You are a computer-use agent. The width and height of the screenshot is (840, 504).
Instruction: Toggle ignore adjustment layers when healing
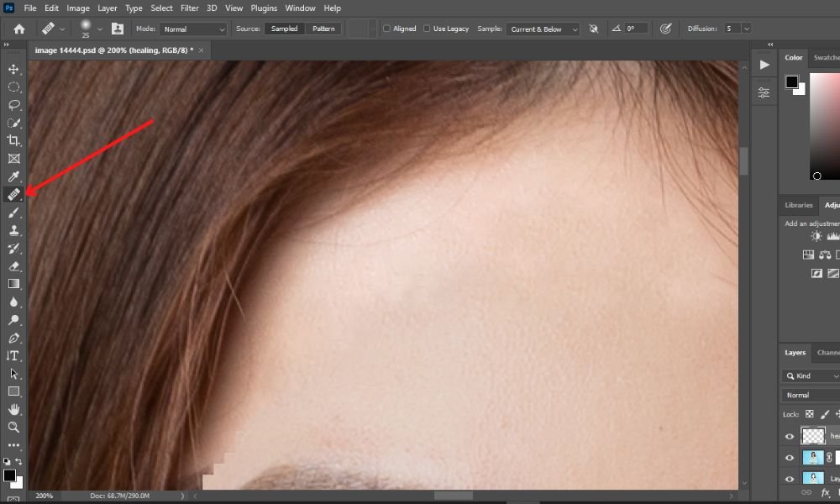tap(594, 29)
